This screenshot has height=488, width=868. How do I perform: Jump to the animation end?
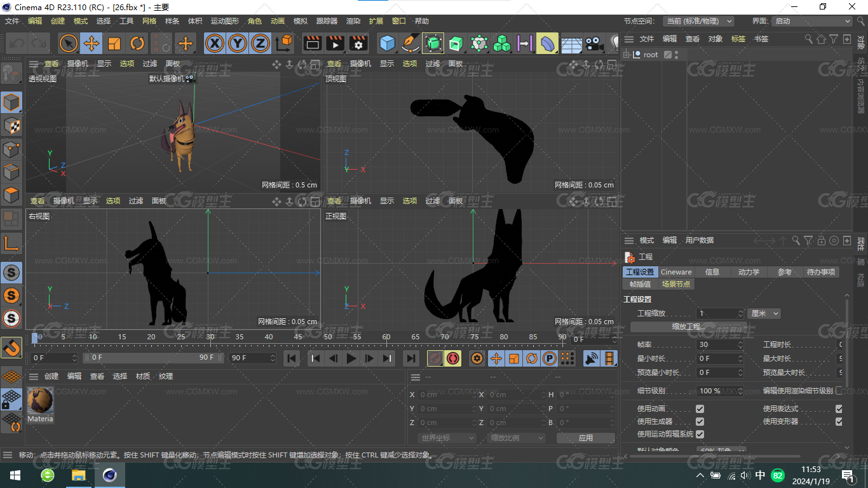click(411, 358)
